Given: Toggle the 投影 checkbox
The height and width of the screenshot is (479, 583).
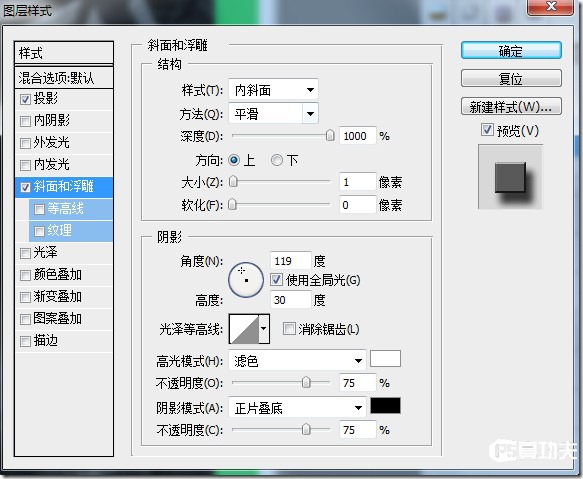Looking at the screenshot, I should click(x=25, y=99).
